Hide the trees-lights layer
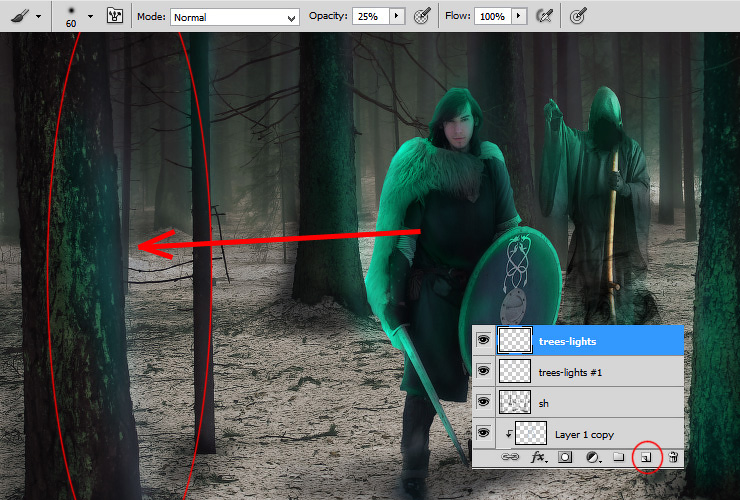Image resolution: width=740 pixels, height=500 pixels. click(x=483, y=340)
